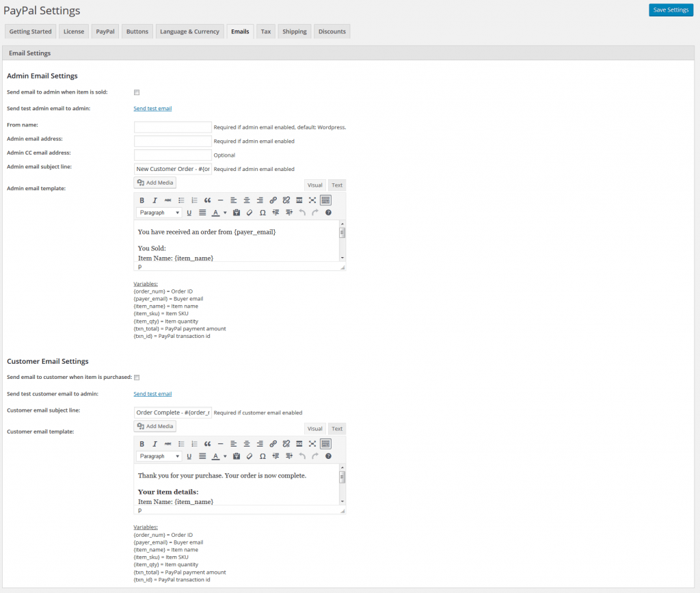
Task: Click Italic icon in admin email editor
Action: (x=154, y=200)
